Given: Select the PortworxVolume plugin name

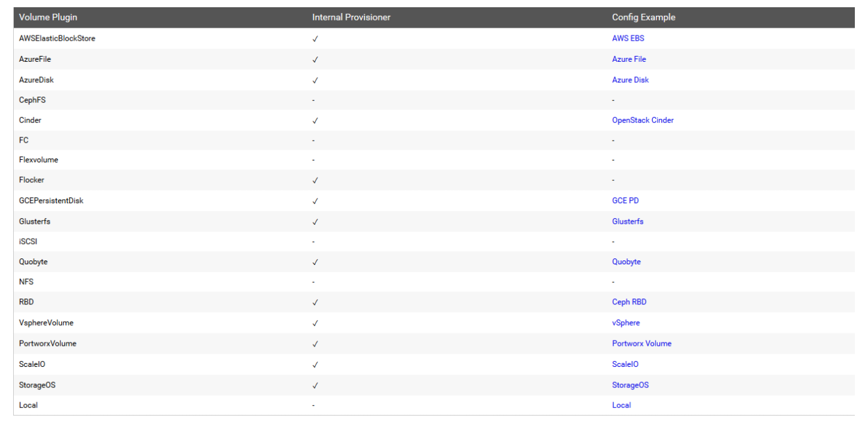Looking at the screenshot, I should (x=47, y=343).
